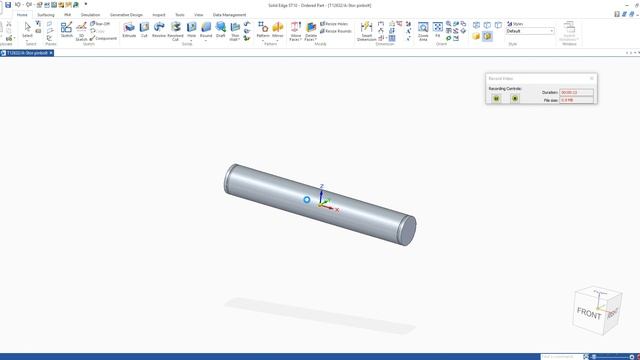Activate the Select arrow tool
Screen dimensions: 640x360
[x=27, y=29]
